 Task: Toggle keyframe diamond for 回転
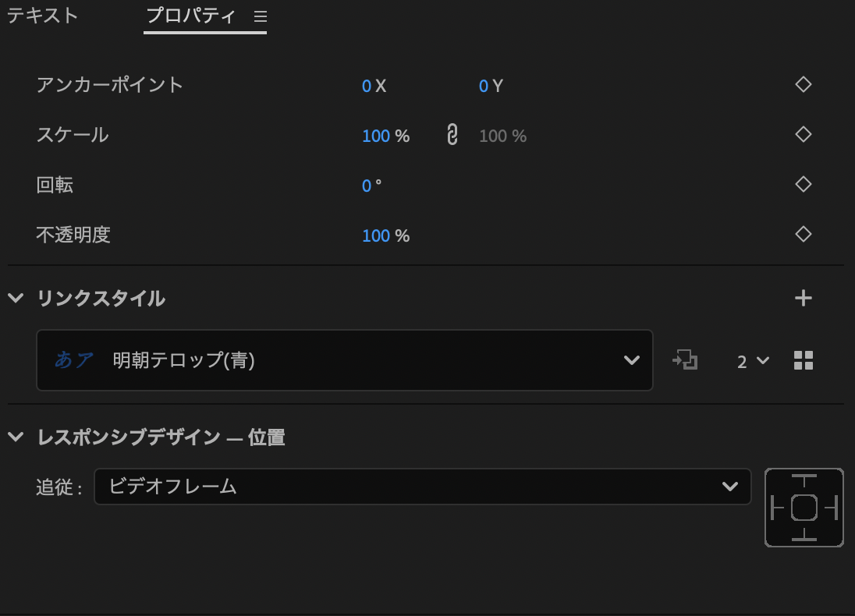click(x=804, y=184)
